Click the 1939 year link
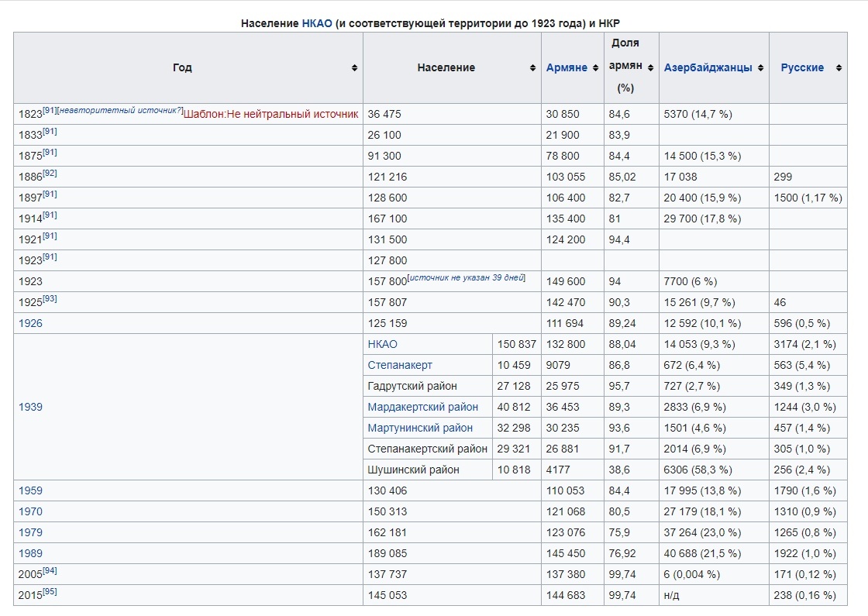Screen dimensions: 868x616 (x=30, y=407)
